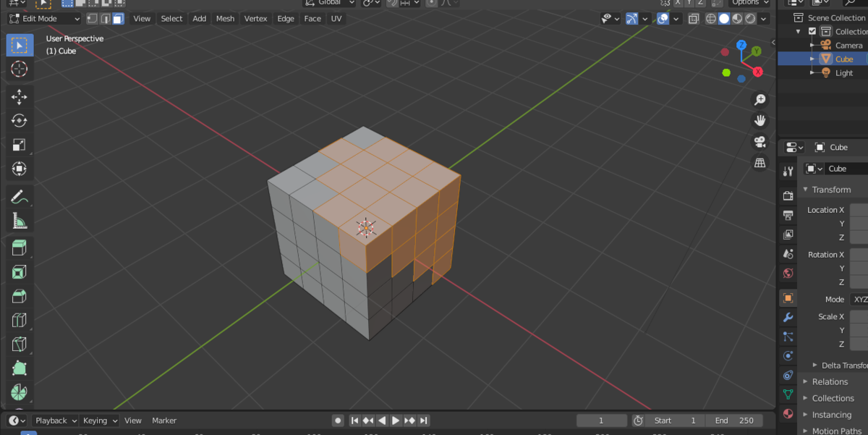Image resolution: width=868 pixels, height=435 pixels.
Task: Open Render properties tab icon
Action: 788,195
